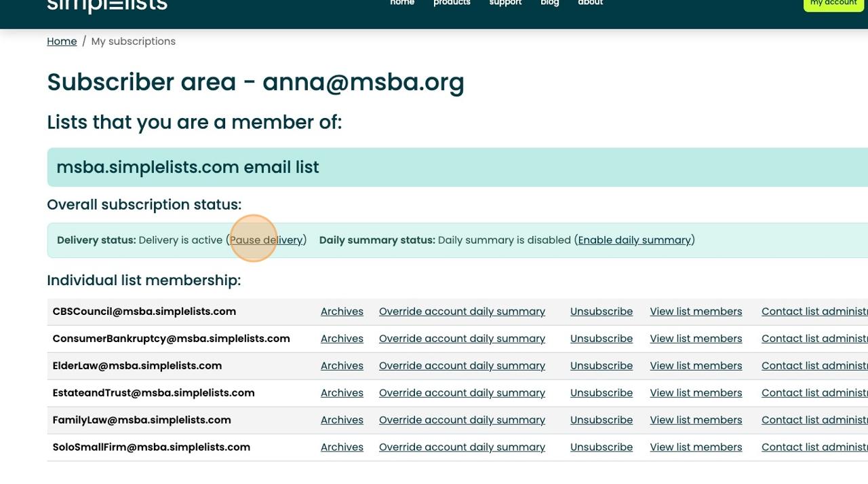Click Lists that you are a member of heading

195,122
